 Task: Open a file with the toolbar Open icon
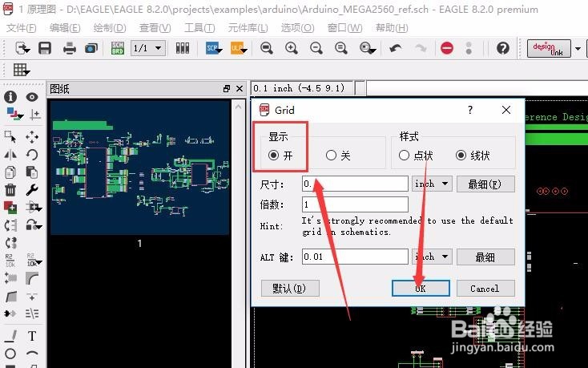click(x=22, y=48)
